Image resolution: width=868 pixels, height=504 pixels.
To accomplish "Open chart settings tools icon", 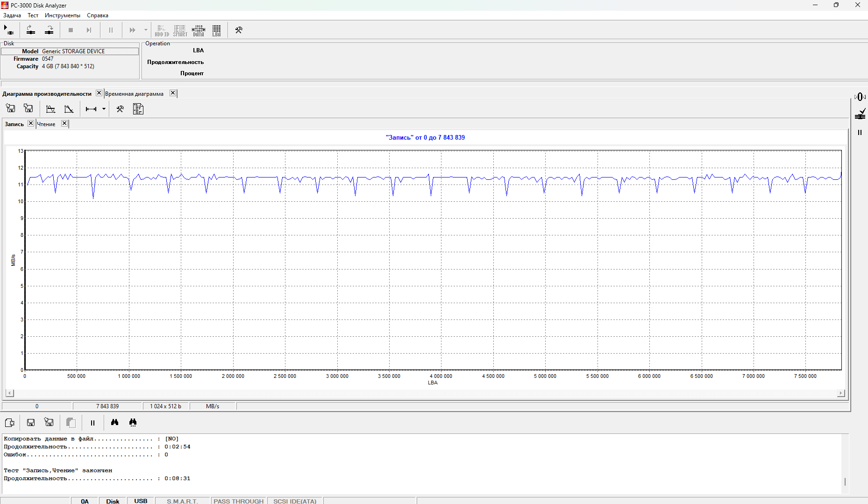I will [120, 109].
